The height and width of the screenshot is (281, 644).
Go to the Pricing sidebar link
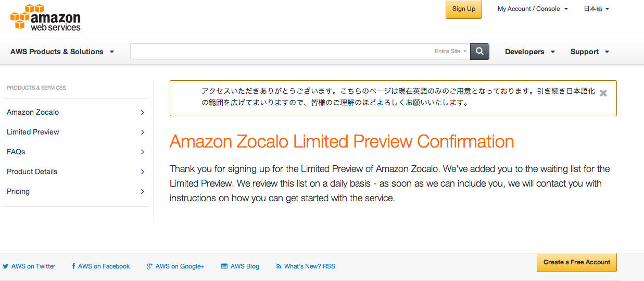point(18,191)
